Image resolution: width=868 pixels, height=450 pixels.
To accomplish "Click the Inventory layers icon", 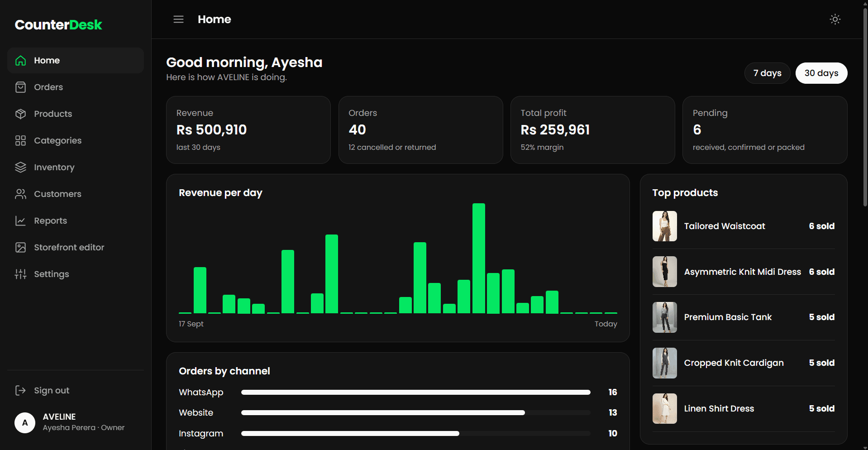I will (x=20, y=168).
